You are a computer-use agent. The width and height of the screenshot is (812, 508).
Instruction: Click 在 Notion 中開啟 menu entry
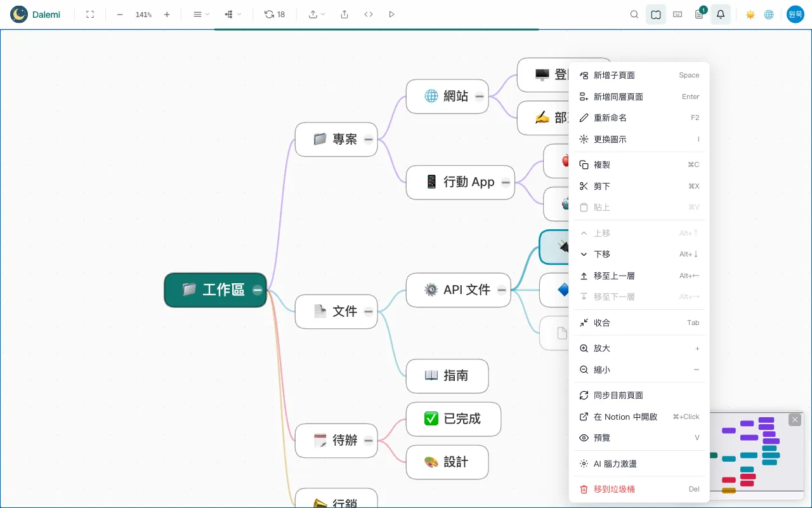pyautogui.click(x=639, y=417)
